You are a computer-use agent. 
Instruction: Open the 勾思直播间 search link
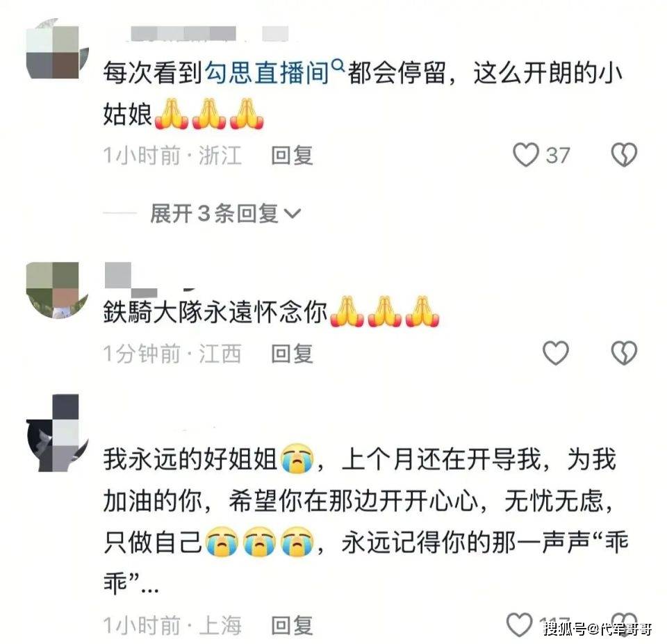(x=267, y=73)
